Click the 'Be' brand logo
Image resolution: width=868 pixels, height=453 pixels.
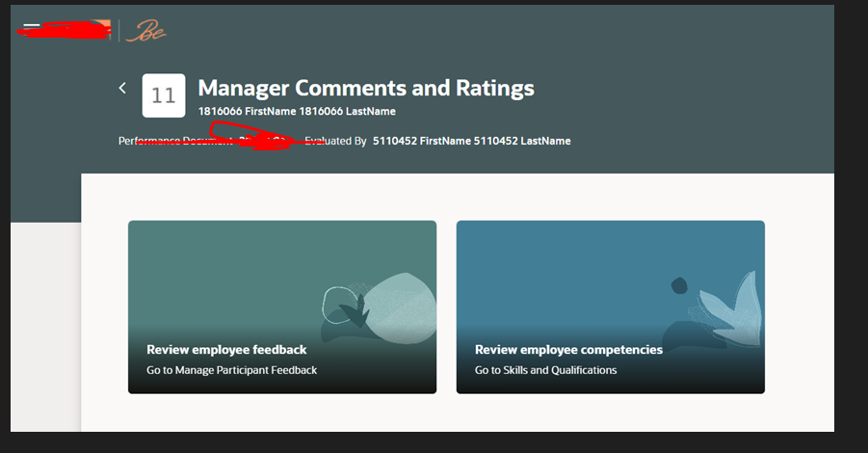tap(146, 31)
